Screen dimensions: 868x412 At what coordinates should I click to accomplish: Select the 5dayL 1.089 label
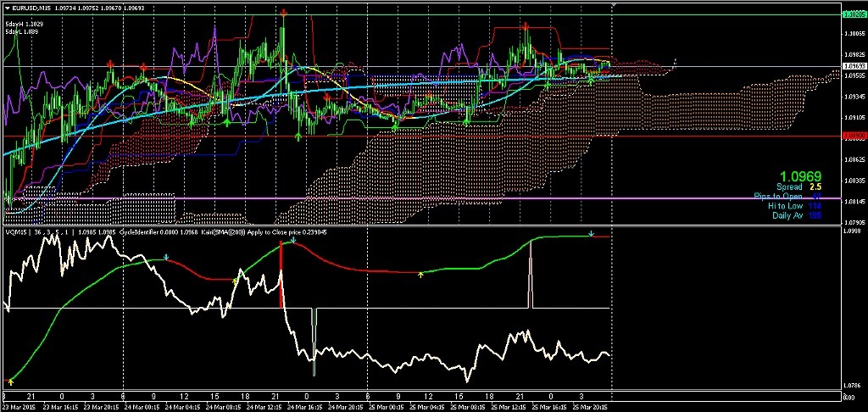pos(22,33)
